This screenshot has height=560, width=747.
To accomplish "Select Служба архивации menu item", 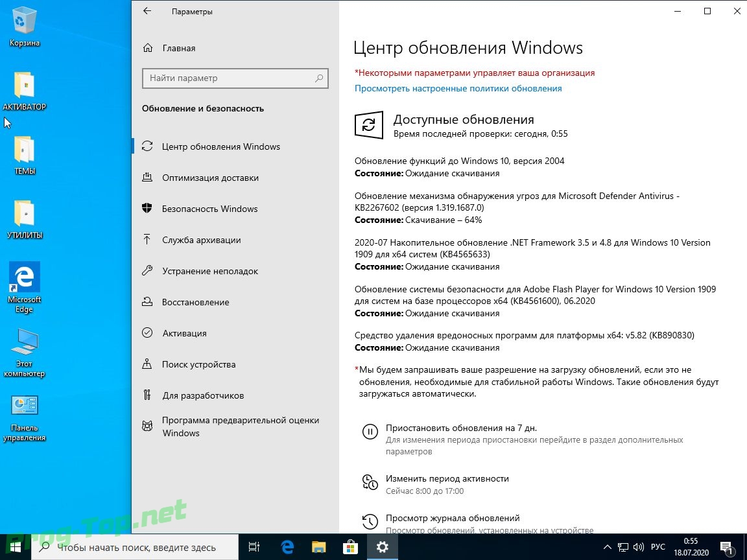I will (x=235, y=240).
